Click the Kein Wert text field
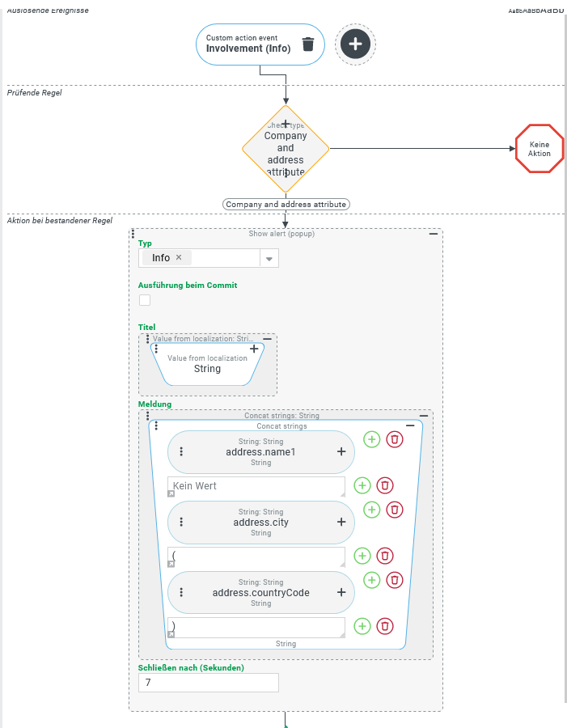567x728 pixels. pos(256,487)
